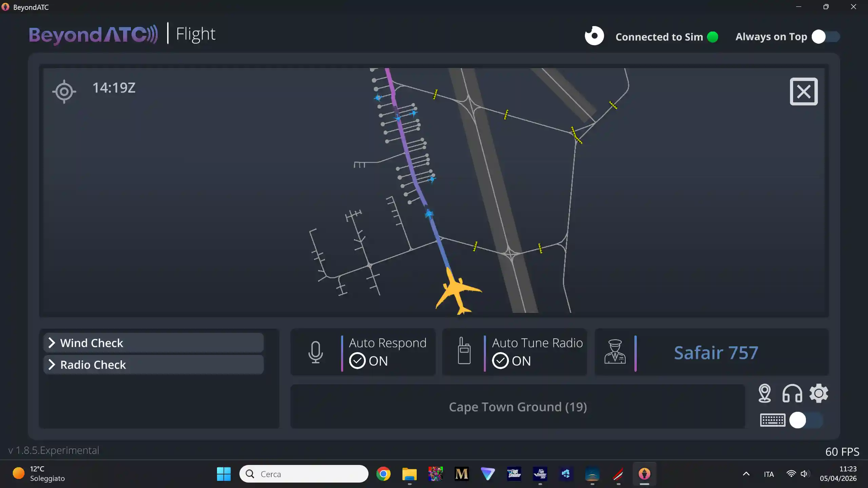
Task: Click the recenter map crosshair icon
Action: pos(64,91)
